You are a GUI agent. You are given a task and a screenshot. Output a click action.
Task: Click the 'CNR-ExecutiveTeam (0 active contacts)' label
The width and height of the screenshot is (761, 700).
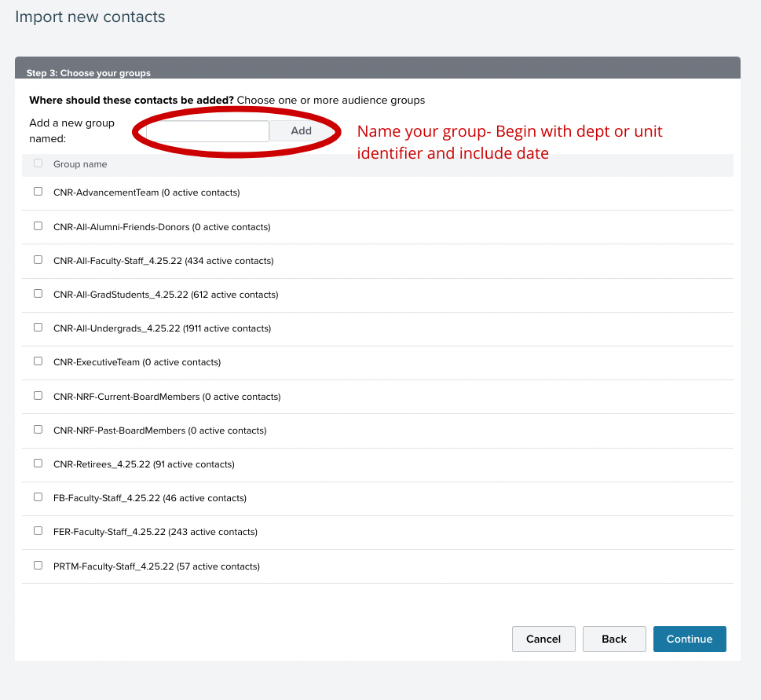(x=137, y=362)
